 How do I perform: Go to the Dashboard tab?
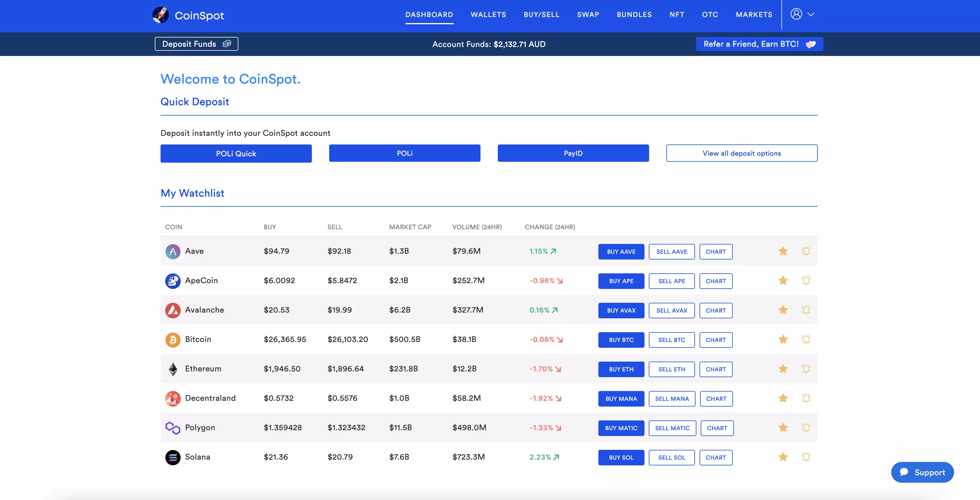pos(429,14)
